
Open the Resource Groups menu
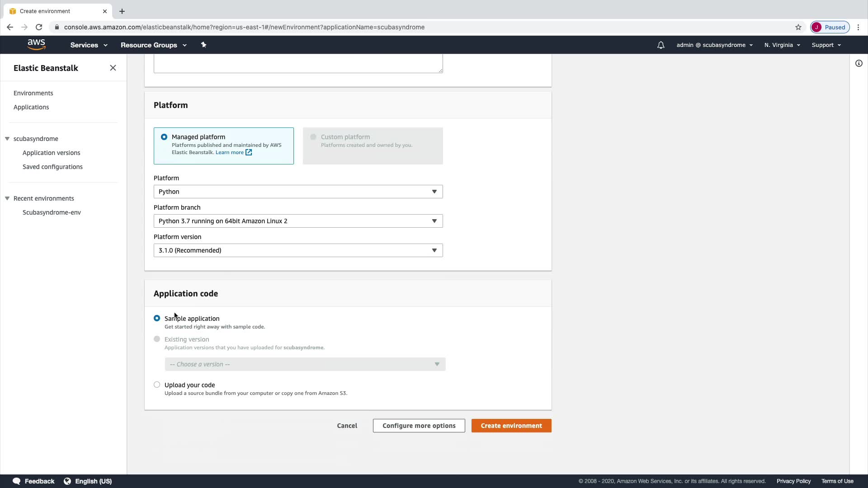[153, 45]
